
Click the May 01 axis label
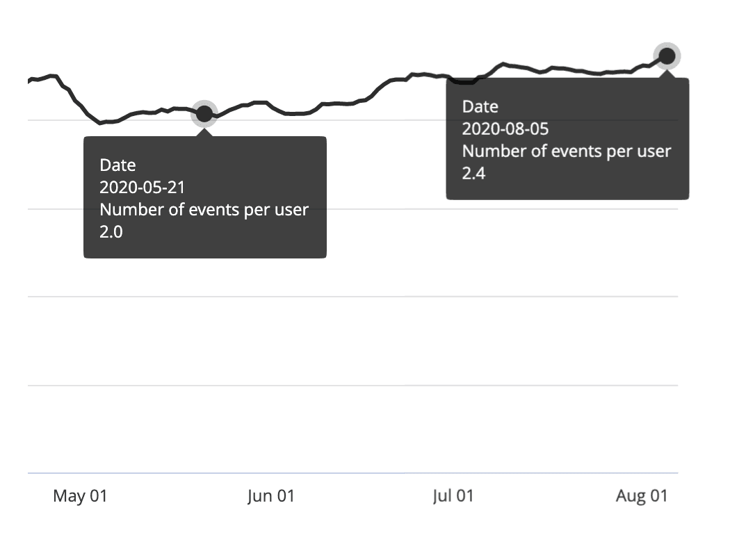pos(80,496)
